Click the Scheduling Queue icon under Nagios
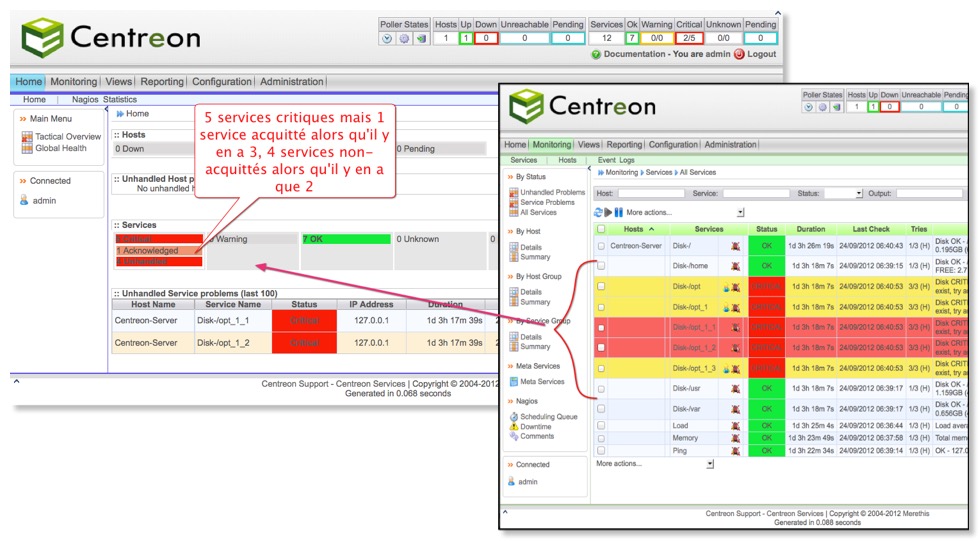 pos(514,416)
